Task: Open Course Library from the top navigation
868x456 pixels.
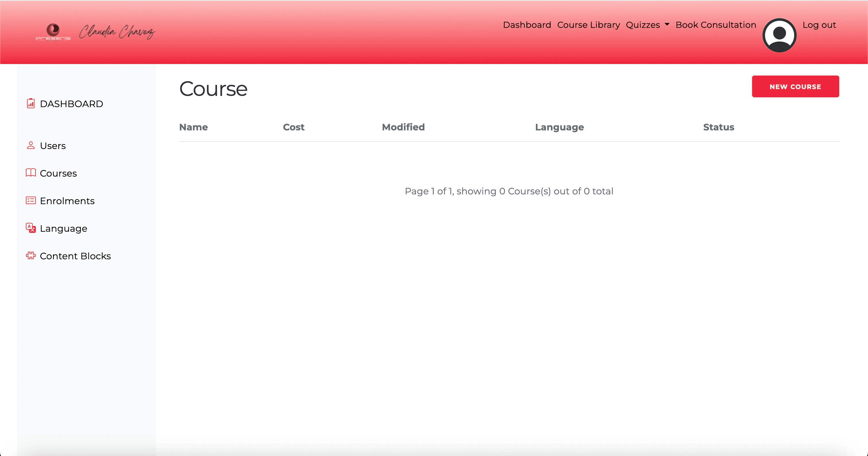Action: 588,25
